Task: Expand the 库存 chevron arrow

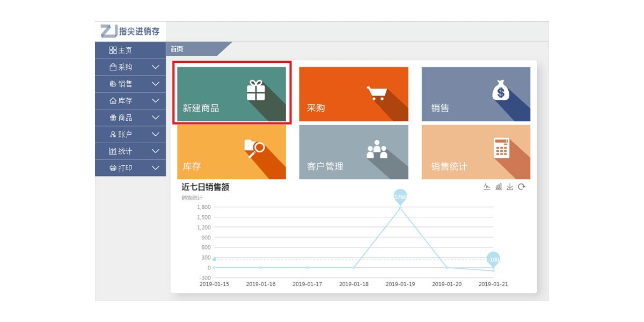Action: click(156, 100)
